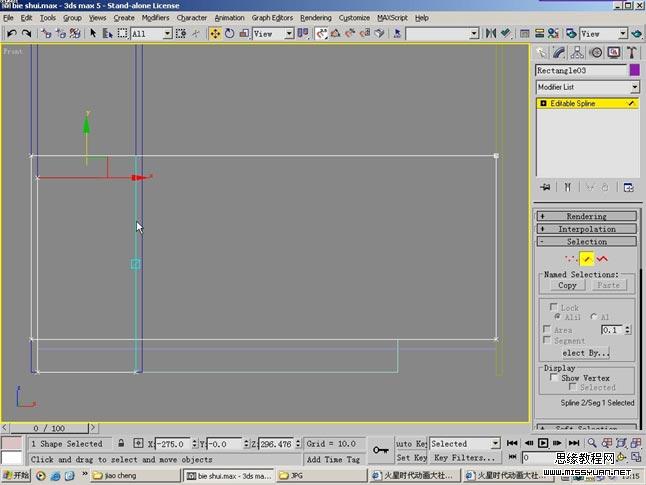This screenshot has width=646, height=485.
Task: Open the Customize menu
Action: 354,18
